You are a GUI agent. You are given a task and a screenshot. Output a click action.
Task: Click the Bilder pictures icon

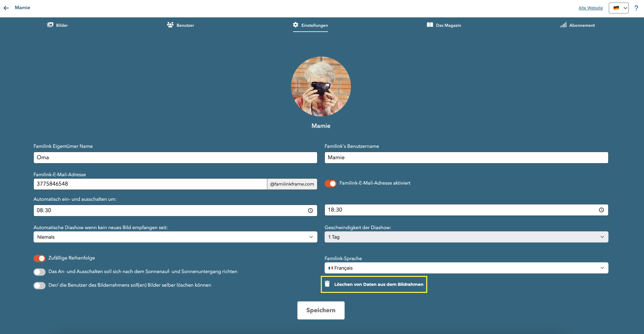pyautogui.click(x=50, y=25)
